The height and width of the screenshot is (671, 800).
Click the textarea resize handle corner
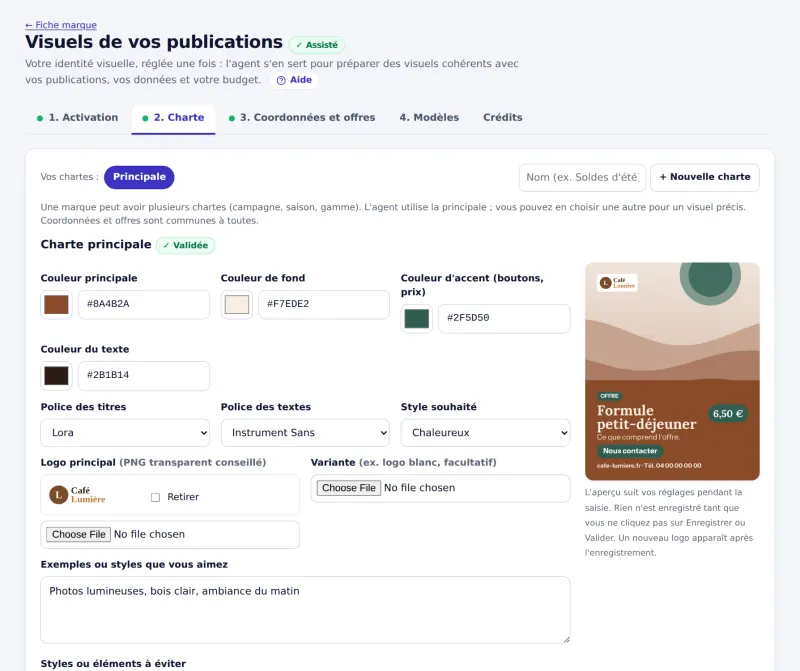[x=566, y=639]
